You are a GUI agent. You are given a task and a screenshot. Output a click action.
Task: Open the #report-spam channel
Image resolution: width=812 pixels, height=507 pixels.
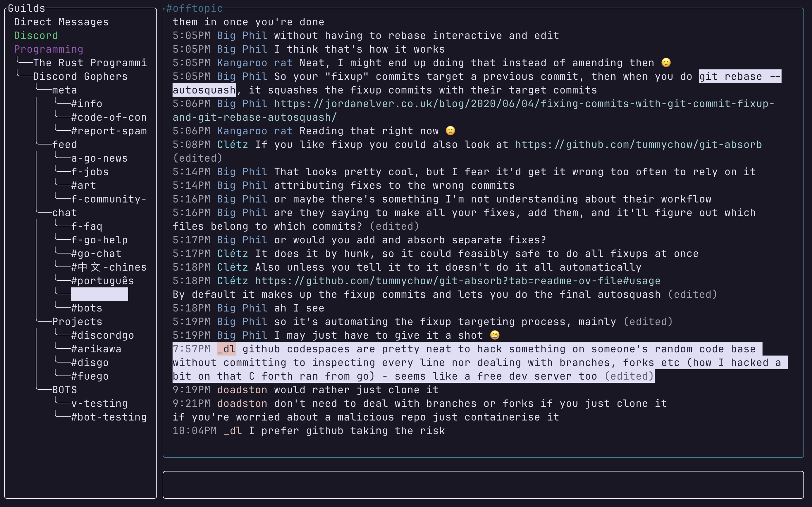(x=109, y=131)
